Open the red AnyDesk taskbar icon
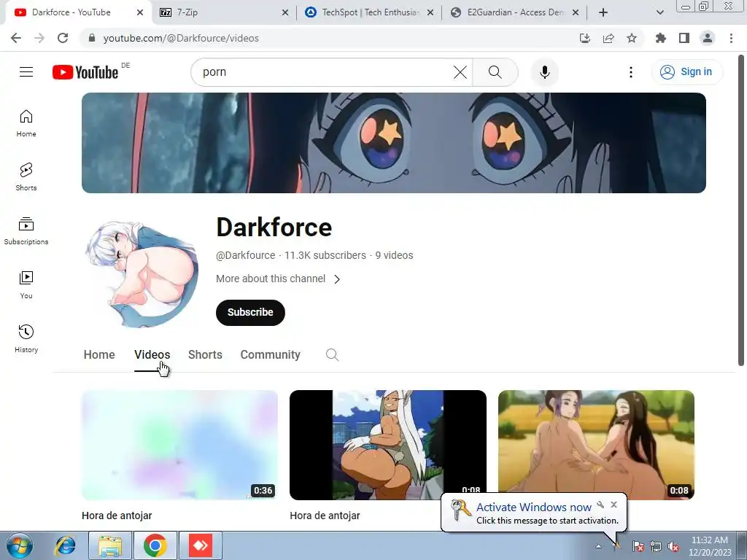This screenshot has height=560, width=747. tap(201, 545)
